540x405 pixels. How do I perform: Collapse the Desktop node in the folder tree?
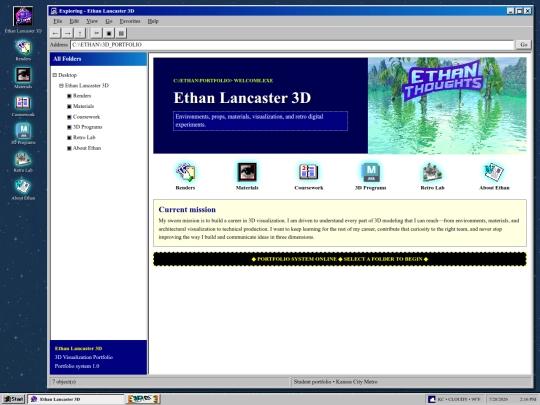[x=54, y=75]
